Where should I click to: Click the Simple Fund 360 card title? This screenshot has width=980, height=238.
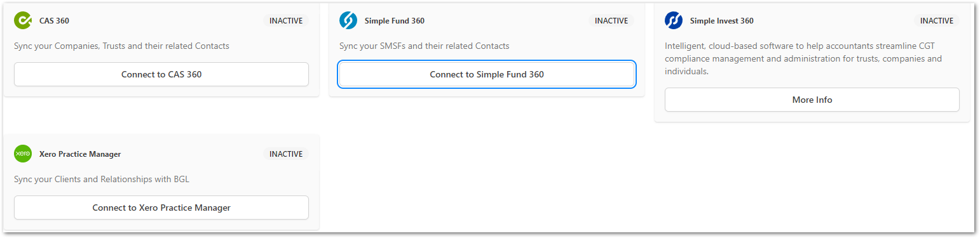[395, 21]
